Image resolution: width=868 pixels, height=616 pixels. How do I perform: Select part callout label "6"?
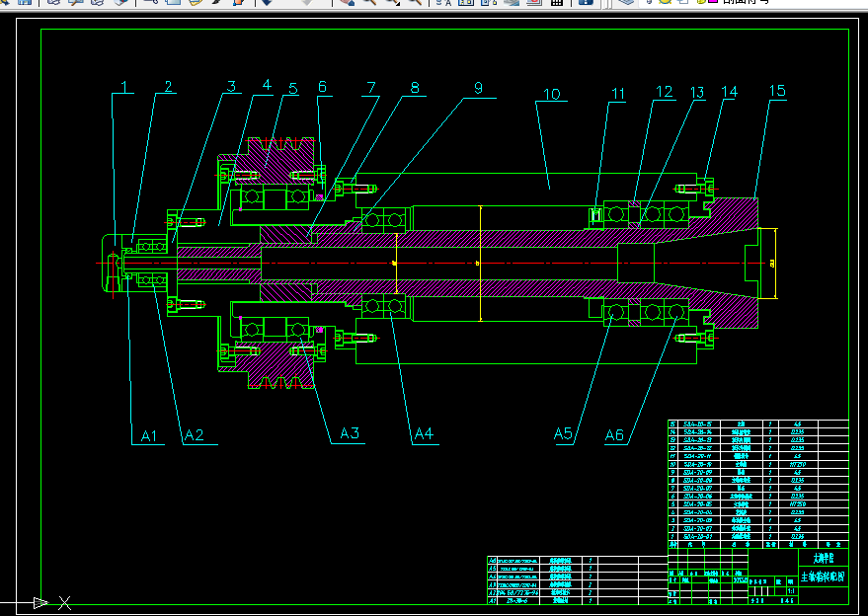click(x=322, y=86)
